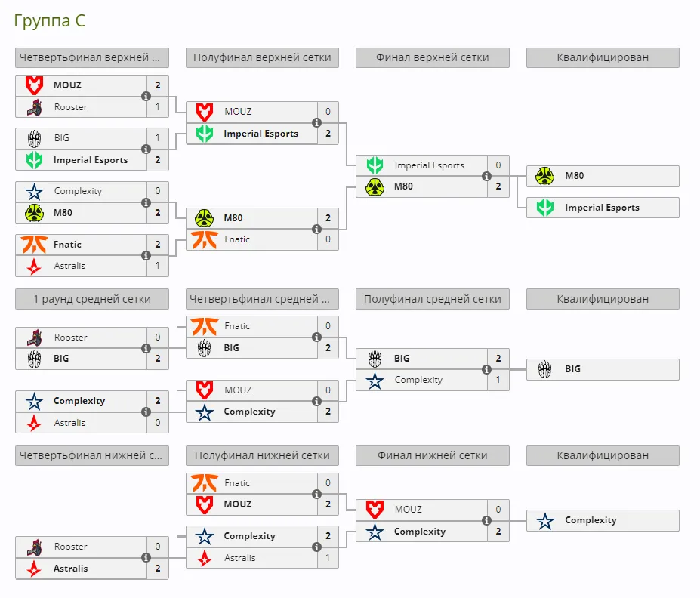Click Astralis score 1 in upper quarterfinal
Viewport: 700px width, 598px height.
point(158,266)
